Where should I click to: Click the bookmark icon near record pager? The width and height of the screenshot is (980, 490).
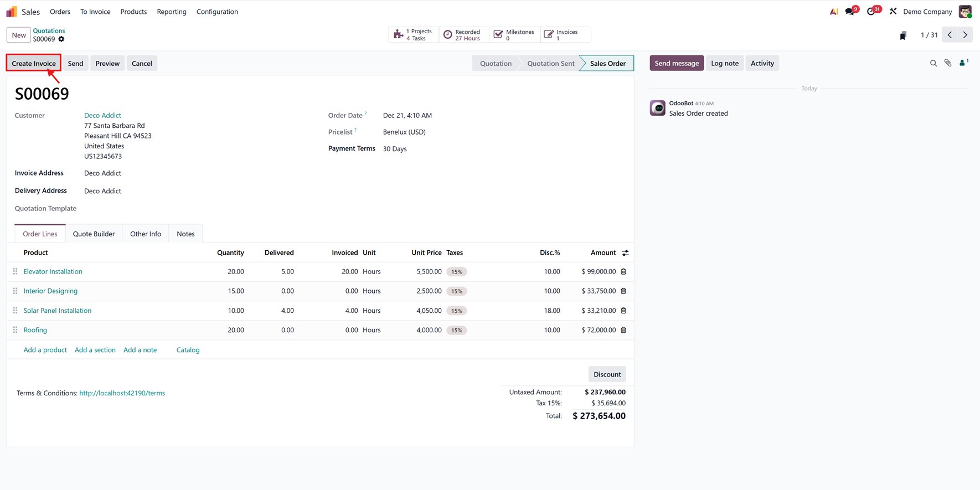point(903,35)
